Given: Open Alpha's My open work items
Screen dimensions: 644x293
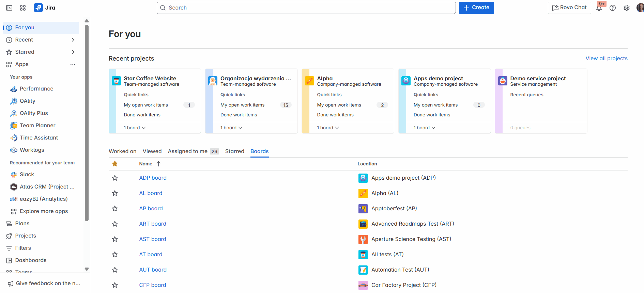Looking at the screenshot, I should (339, 105).
